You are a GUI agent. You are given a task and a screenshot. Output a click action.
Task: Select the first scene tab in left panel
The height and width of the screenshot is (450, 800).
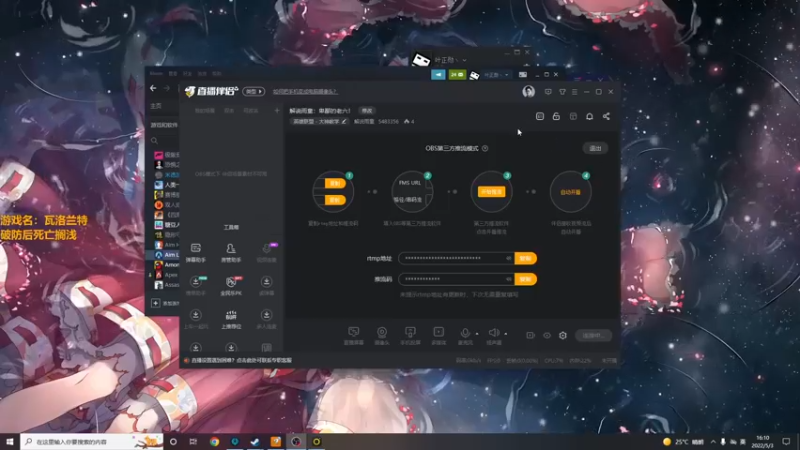click(205, 111)
